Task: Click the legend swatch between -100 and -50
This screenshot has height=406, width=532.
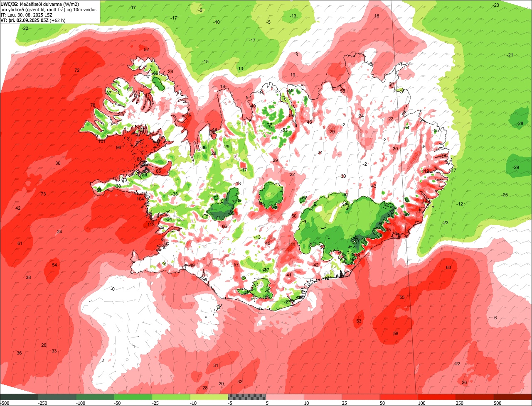Action: click(95, 397)
